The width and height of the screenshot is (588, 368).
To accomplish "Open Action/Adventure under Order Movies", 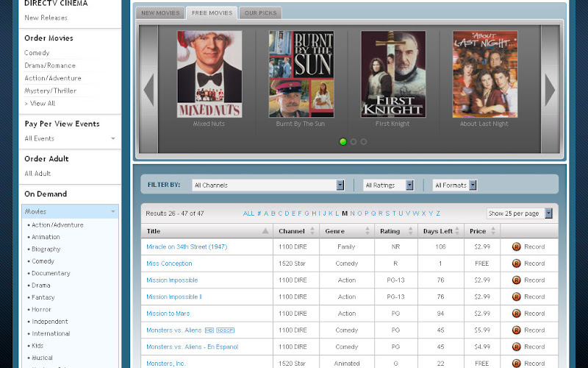I will (x=53, y=78).
